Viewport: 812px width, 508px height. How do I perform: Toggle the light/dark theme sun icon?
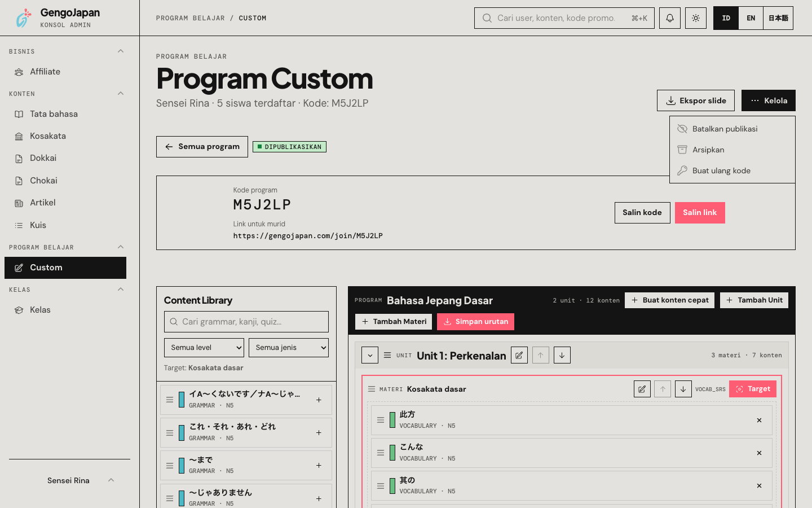pyautogui.click(x=696, y=18)
